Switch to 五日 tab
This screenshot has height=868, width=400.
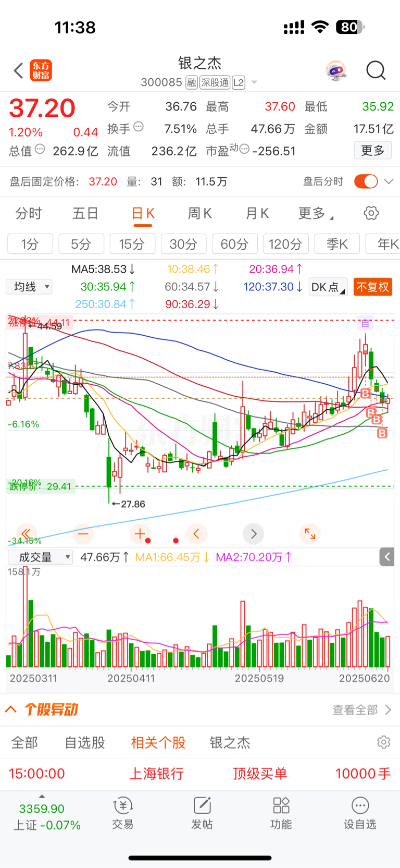[x=85, y=213]
